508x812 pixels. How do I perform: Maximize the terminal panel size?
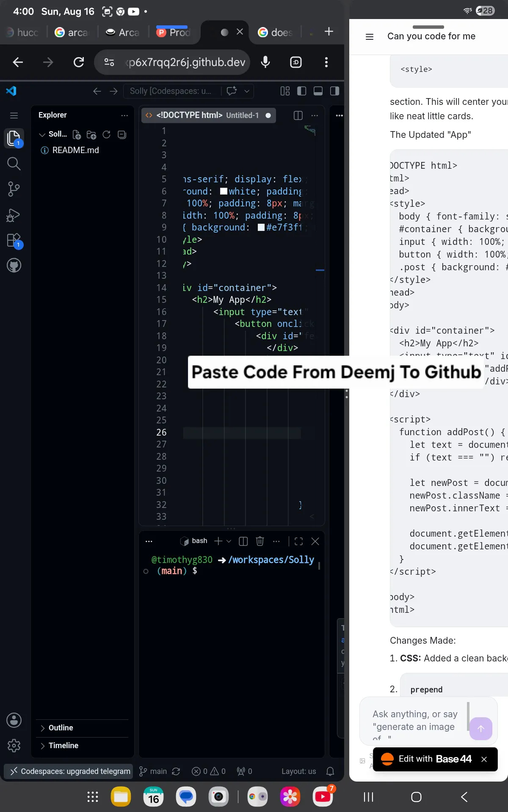298,541
